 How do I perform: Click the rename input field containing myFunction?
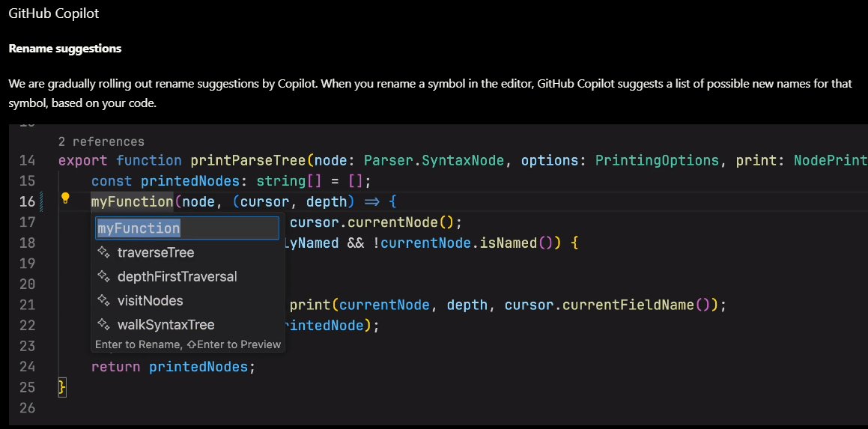(x=187, y=228)
